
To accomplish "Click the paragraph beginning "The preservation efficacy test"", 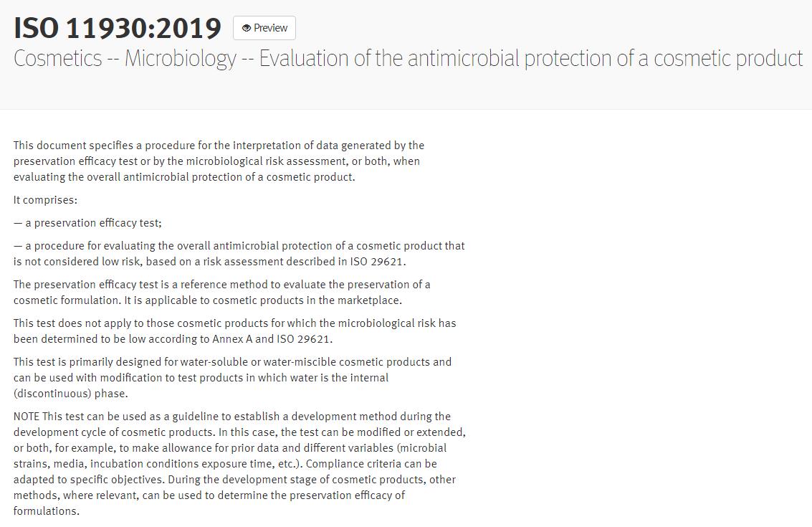I will point(222,292).
